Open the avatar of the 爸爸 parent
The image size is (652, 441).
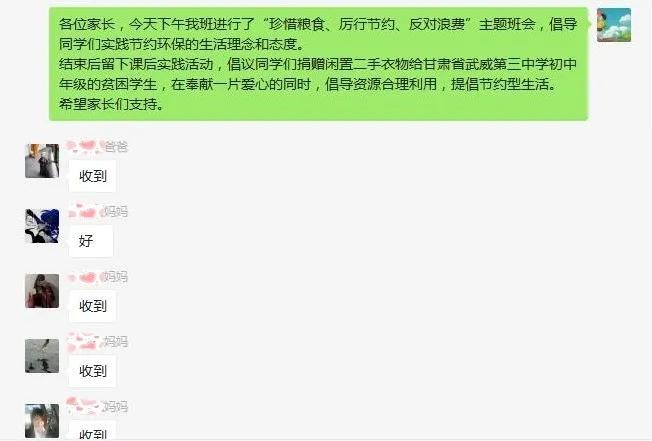(42, 161)
